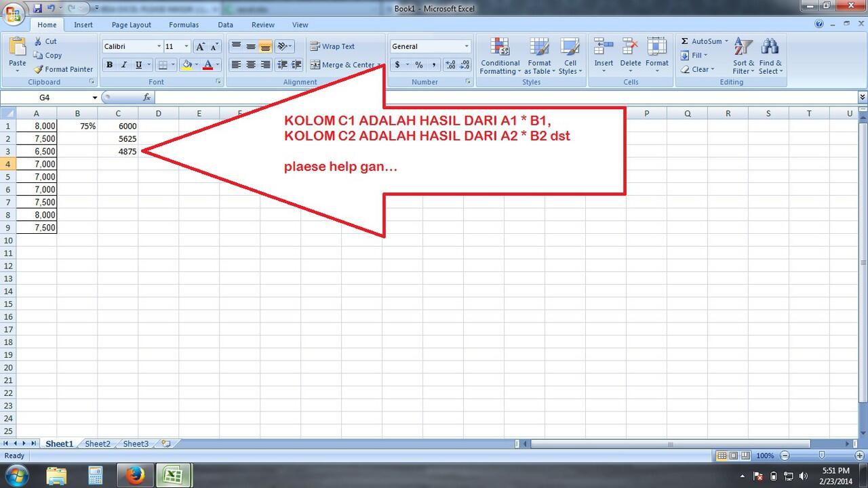
Task: Switch to the Sheet3 worksheet tab
Action: point(136,444)
